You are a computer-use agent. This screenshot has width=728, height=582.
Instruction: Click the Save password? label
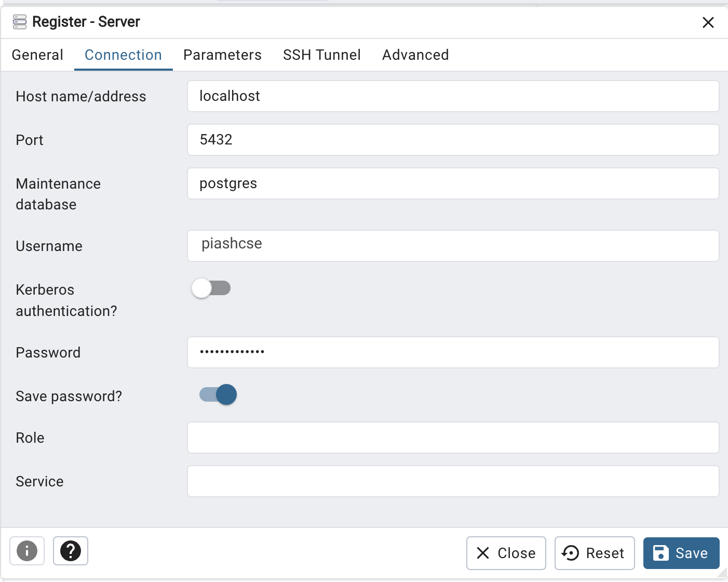(x=69, y=396)
